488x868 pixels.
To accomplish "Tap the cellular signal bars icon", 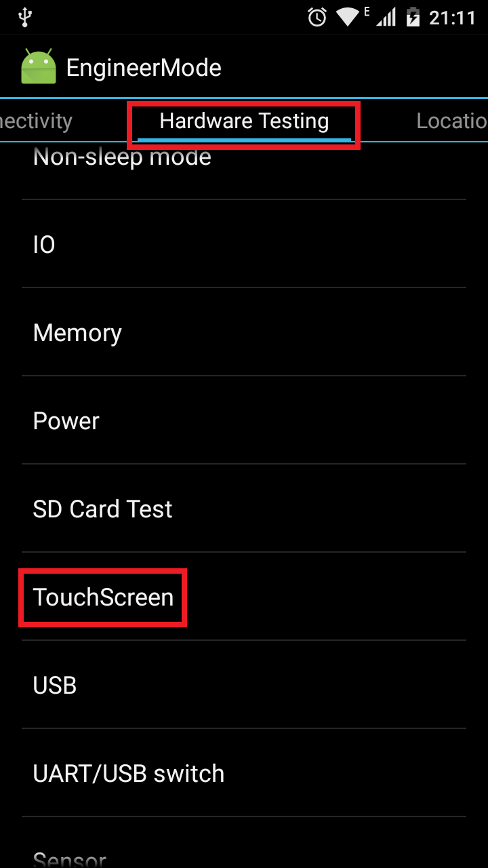I will point(386,17).
